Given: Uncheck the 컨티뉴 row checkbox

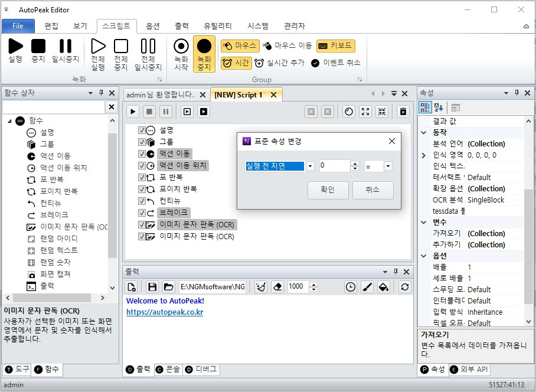Looking at the screenshot, I should pyautogui.click(x=142, y=201).
